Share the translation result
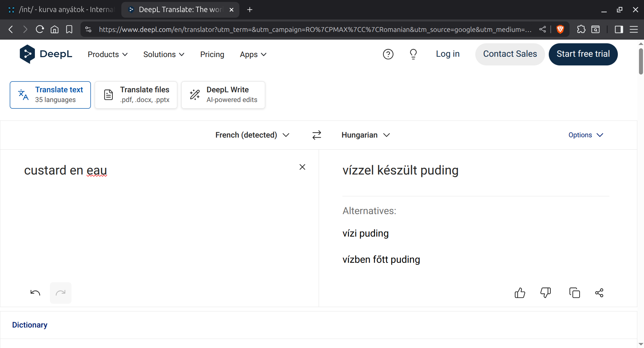The height and width of the screenshot is (348, 644). pyautogui.click(x=599, y=293)
